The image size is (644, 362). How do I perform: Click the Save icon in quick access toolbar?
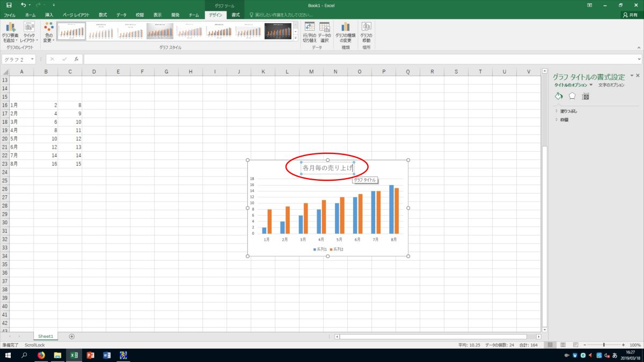tap(9, 5)
